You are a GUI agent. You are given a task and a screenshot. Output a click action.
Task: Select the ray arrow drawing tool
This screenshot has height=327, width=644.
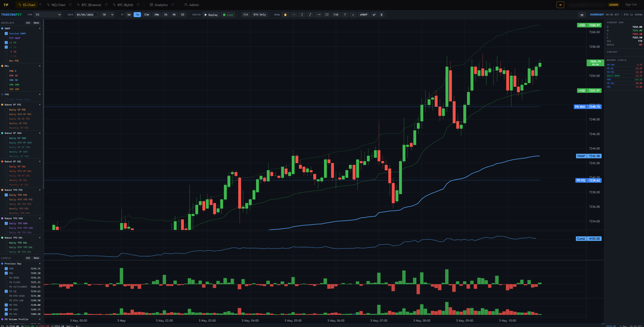[x=319, y=14]
